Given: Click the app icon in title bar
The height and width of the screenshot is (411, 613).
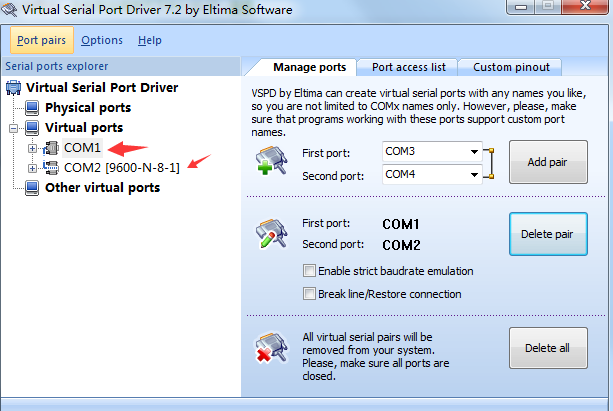Looking at the screenshot, I should [9, 9].
